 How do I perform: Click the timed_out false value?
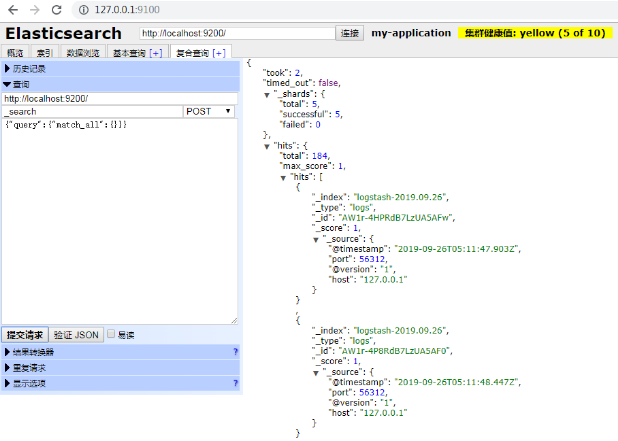(328, 83)
